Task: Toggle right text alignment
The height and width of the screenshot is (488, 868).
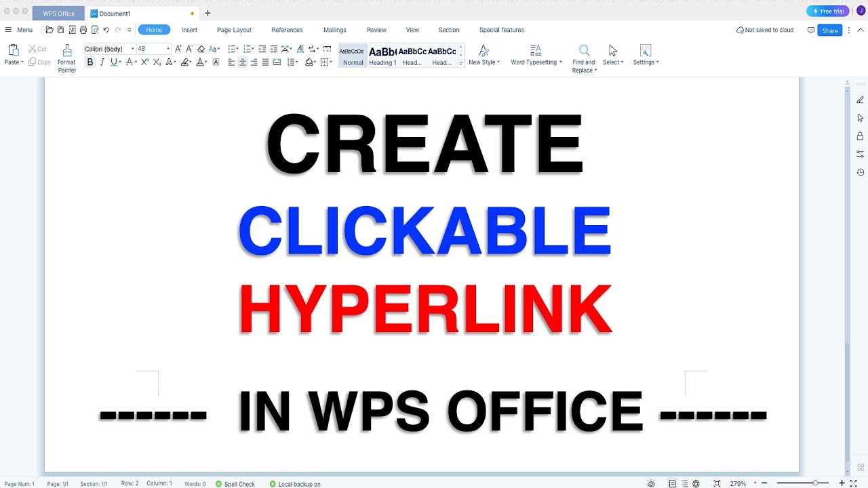Action: pos(254,62)
